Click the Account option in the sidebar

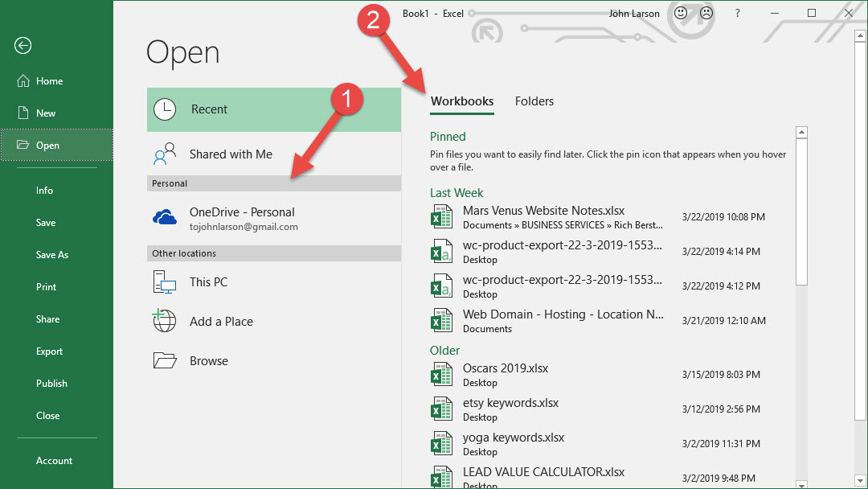54,461
